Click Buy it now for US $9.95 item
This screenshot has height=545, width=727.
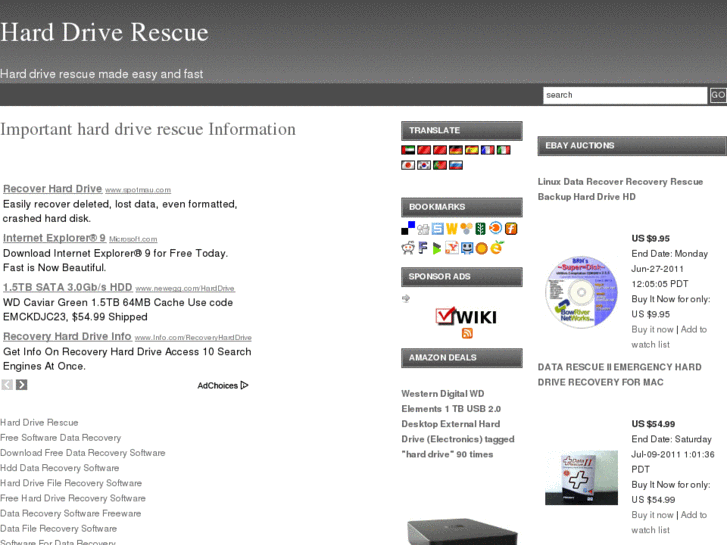652,329
